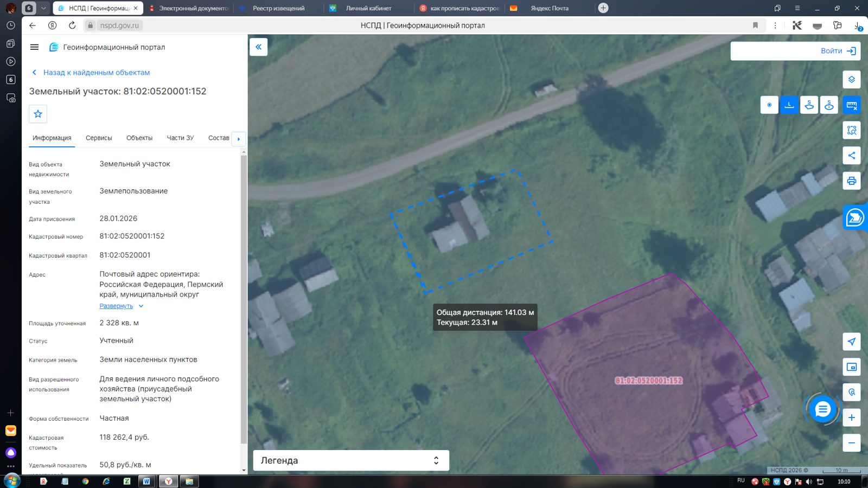Zoom out on the map
The height and width of the screenshot is (488, 868).
click(x=851, y=443)
